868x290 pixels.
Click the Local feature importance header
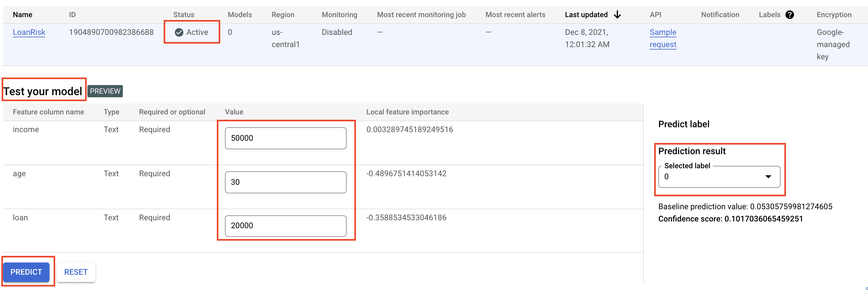(407, 112)
